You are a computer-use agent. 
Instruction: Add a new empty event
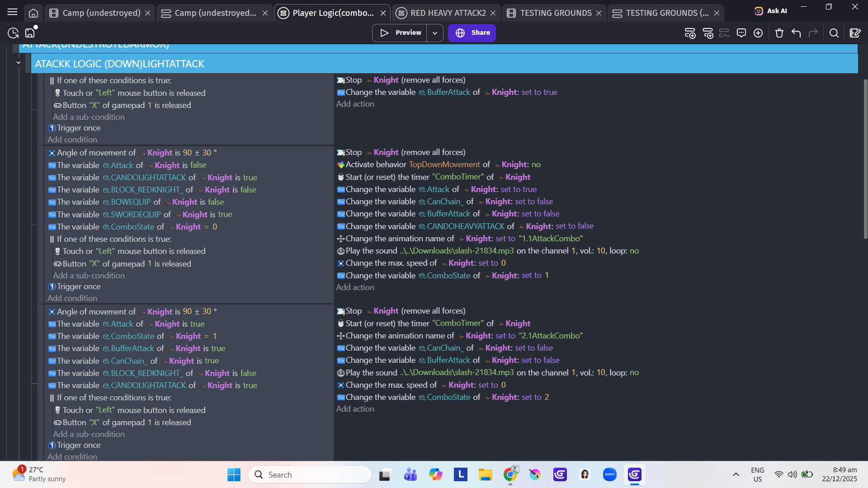pyautogui.click(x=690, y=33)
